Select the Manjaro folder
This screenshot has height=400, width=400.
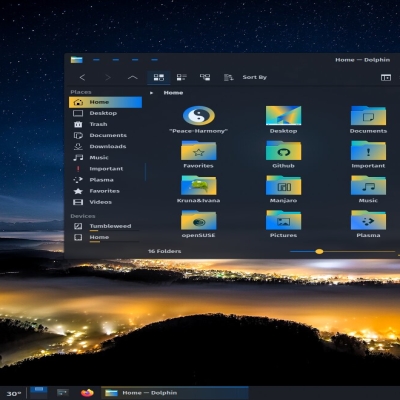283,189
